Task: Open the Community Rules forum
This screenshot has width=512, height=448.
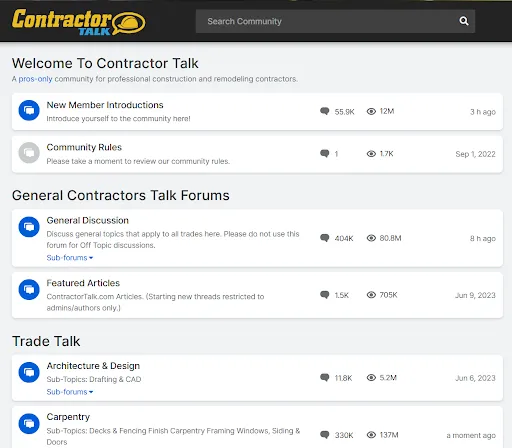Action: pyautogui.click(x=84, y=147)
